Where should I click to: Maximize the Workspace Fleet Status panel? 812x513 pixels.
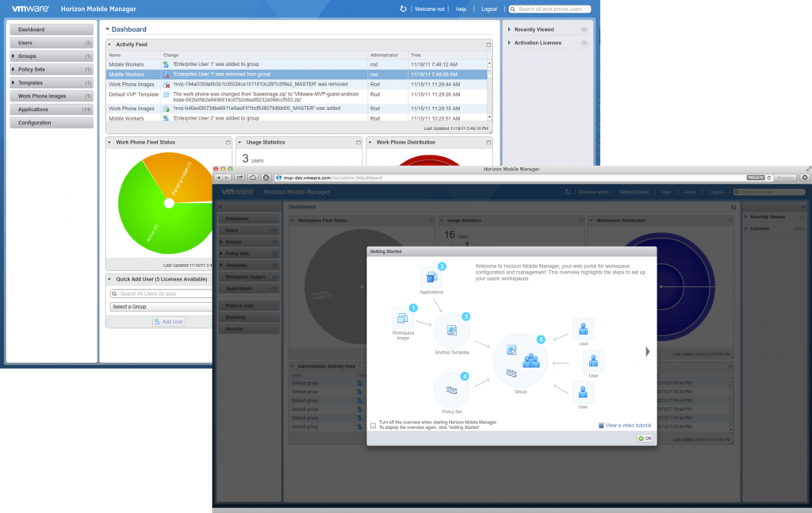431,220
